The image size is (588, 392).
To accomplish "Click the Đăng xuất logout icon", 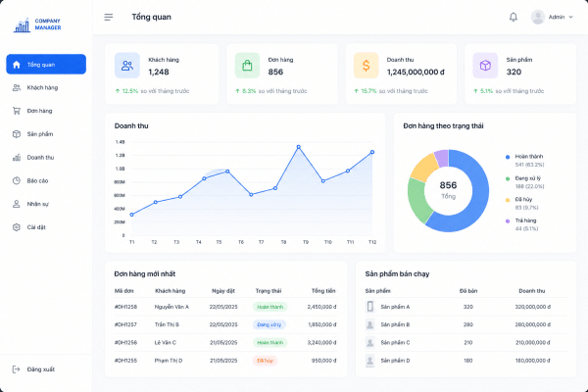I will click(16, 369).
